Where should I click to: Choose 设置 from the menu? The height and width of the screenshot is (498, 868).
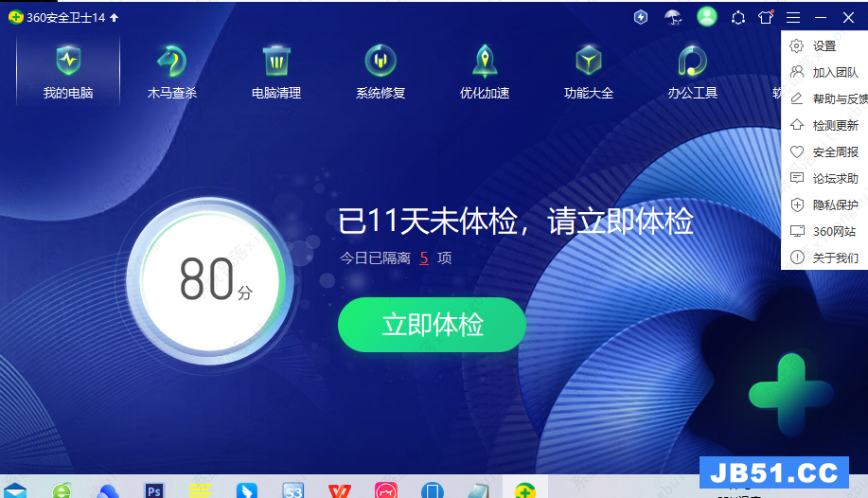(824, 45)
